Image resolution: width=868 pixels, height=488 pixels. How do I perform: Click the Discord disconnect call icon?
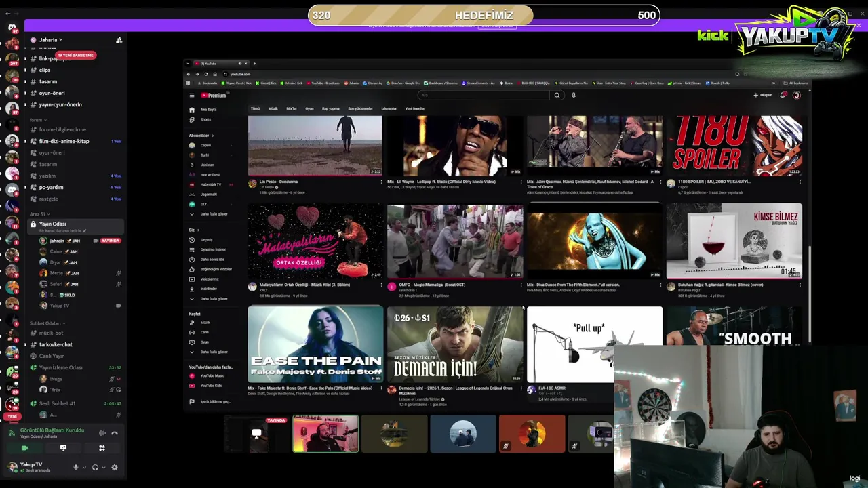click(115, 433)
